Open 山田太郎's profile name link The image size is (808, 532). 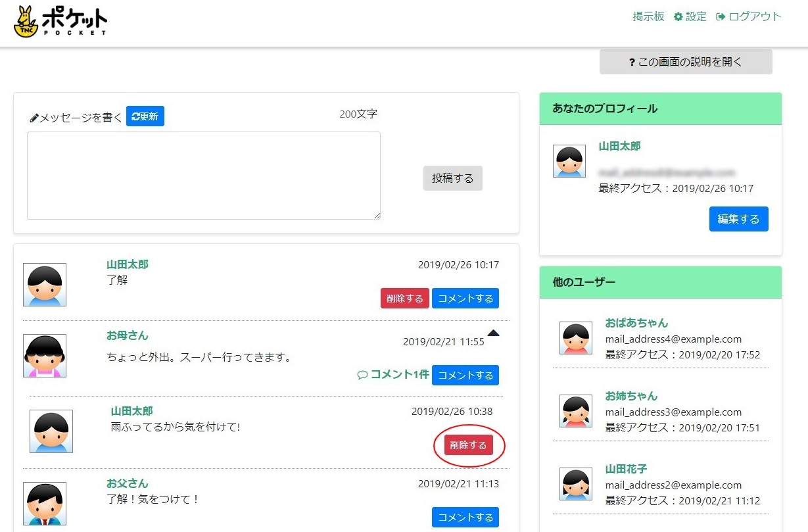(x=127, y=264)
